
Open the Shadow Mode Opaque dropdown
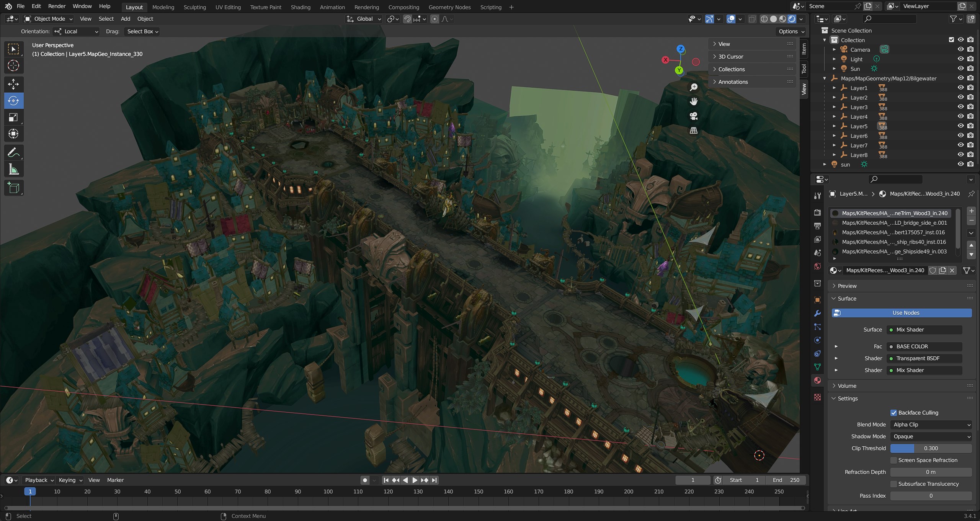931,436
